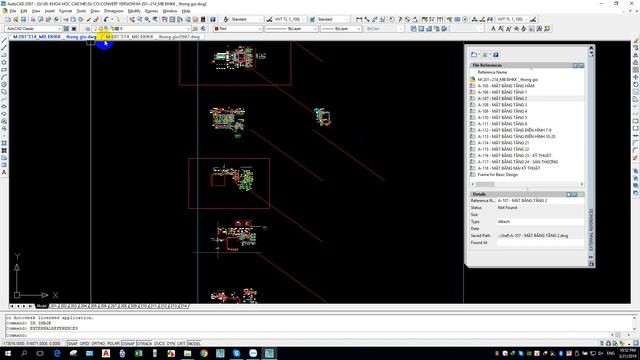Click the Text A tool at bottom of Draw toolbar
Screen dimensions: 640x360
coord(4,172)
